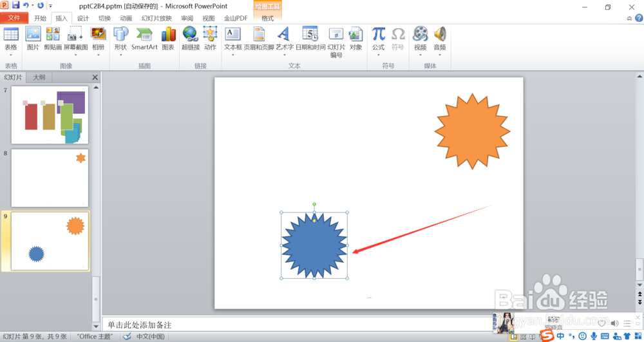
Task: Insert 日期和时间 (Date and Time)
Action: pyautogui.click(x=310, y=38)
